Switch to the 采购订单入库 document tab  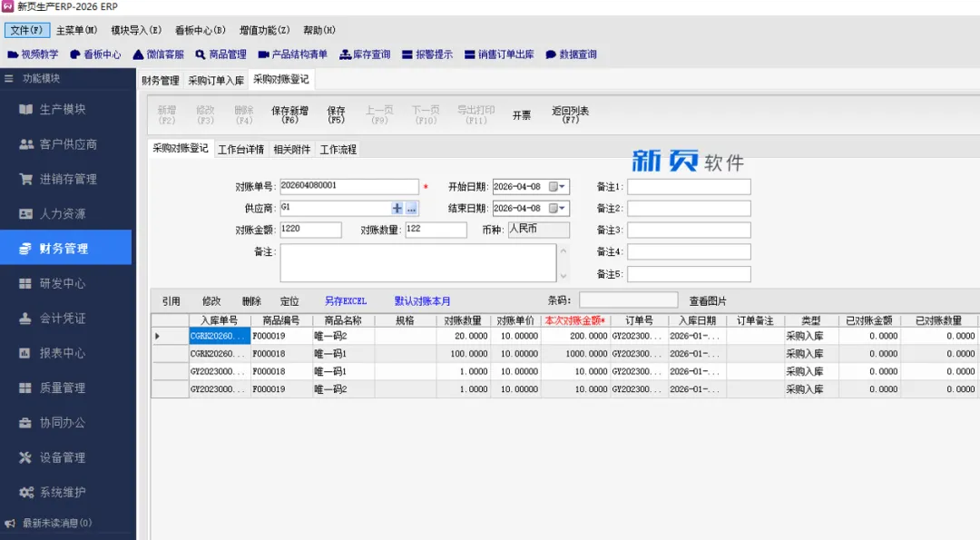pyautogui.click(x=216, y=81)
